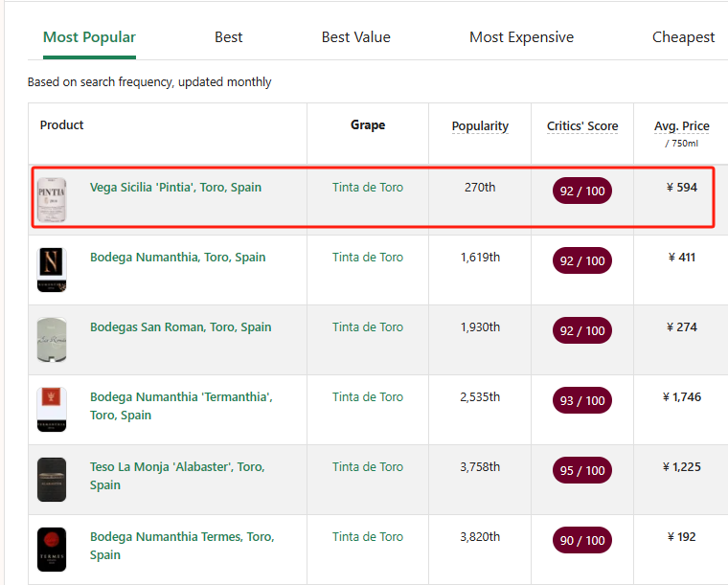Select the Bodegas San Roman label thumbnail
This screenshot has width=728, height=585.
pyautogui.click(x=52, y=339)
